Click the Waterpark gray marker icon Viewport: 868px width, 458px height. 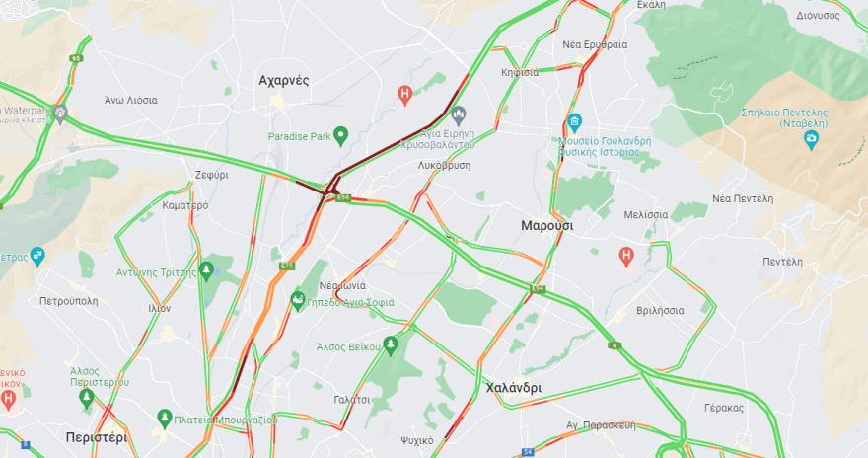tap(60, 114)
